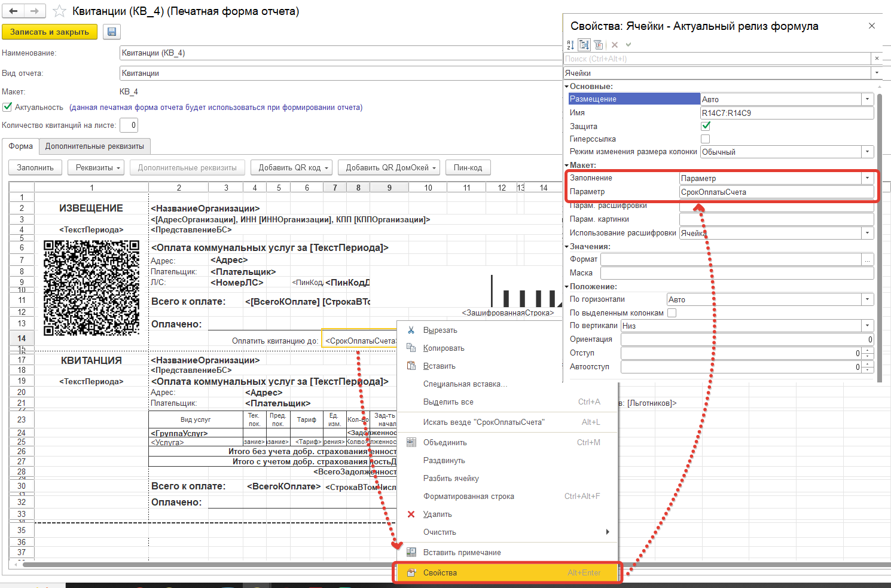The width and height of the screenshot is (891, 588).
Task: Enable the Гиперссылка checkbox
Action: point(706,139)
